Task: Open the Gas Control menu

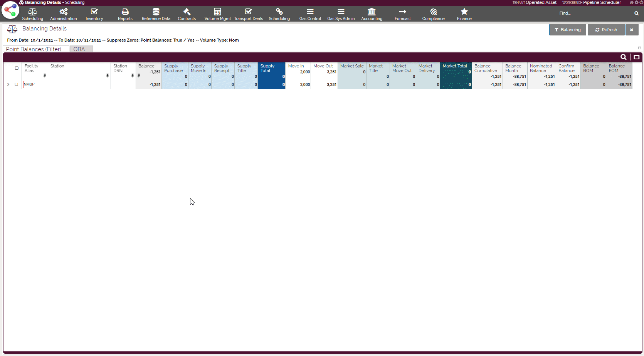Action: pos(310,14)
